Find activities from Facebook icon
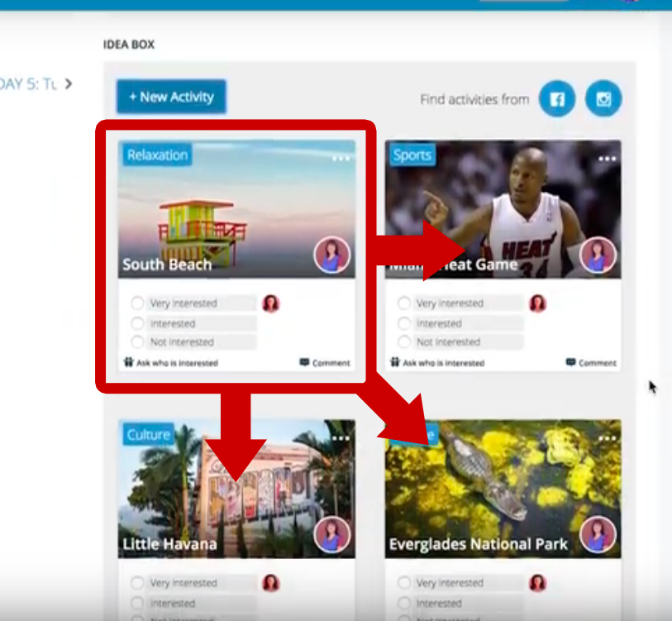 pos(557,98)
